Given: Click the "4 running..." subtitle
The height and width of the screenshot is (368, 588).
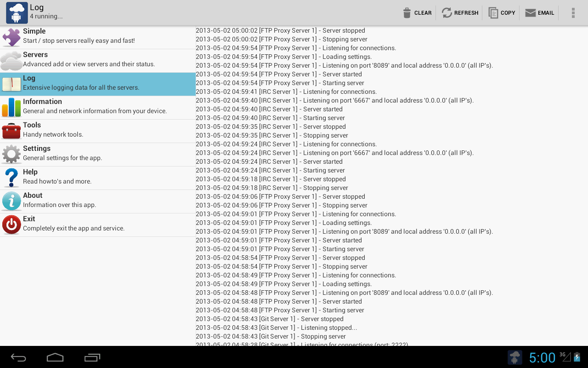Looking at the screenshot, I should [46, 17].
